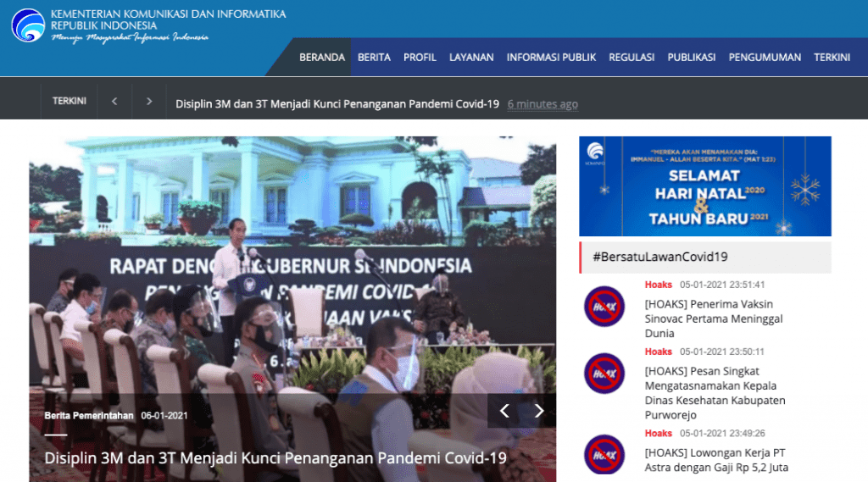Show previous slide in the news carousel
Viewport: 868px width, 482px height.
point(504,411)
